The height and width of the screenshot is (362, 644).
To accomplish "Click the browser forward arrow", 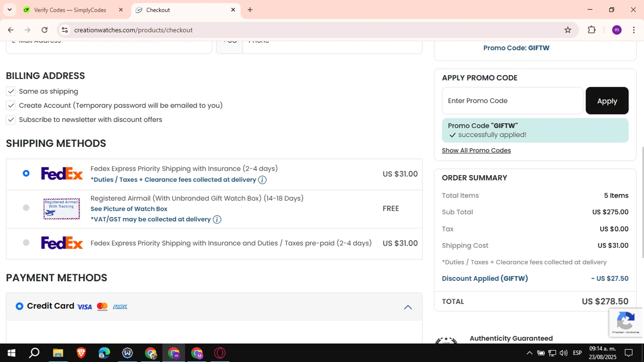I will (27, 30).
